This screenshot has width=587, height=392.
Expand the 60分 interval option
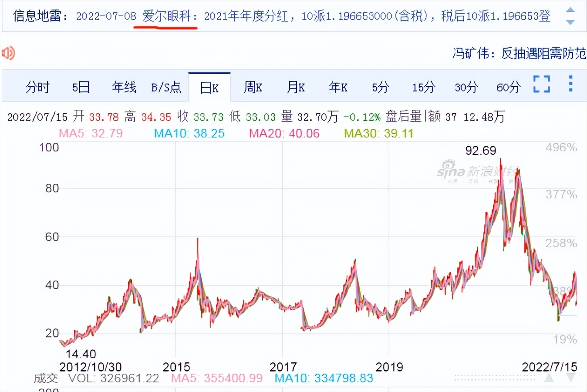pyautogui.click(x=507, y=87)
